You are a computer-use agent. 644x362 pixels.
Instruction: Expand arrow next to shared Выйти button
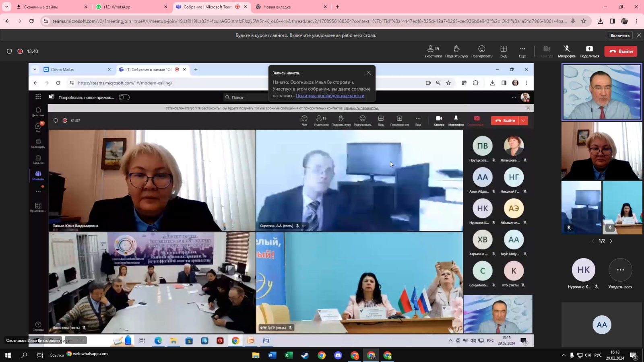tap(523, 120)
